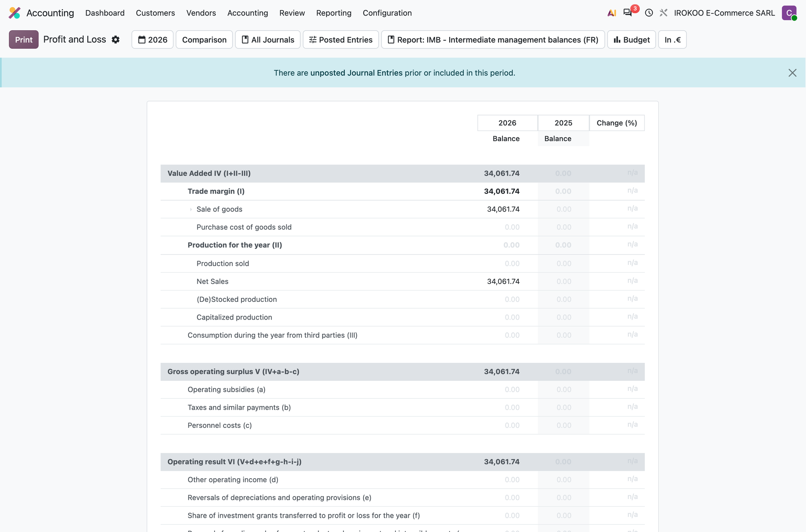Click the Purchase cost of goods sold line
Screen dimensions: 806x532
[x=403, y=227]
